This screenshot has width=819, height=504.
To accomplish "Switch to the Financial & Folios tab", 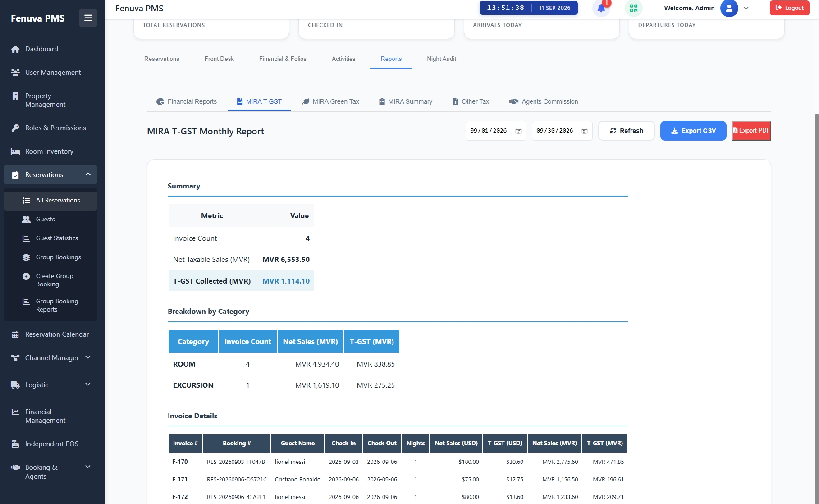I will click(283, 59).
